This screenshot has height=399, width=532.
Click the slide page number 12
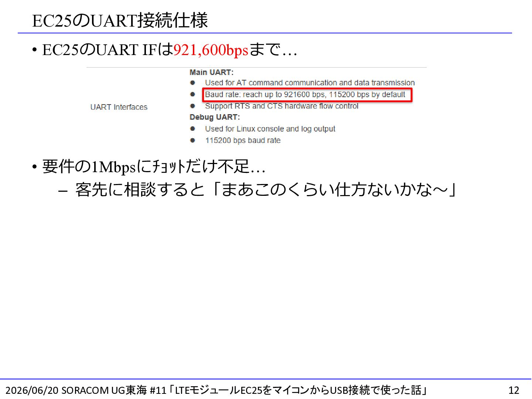[x=514, y=390]
